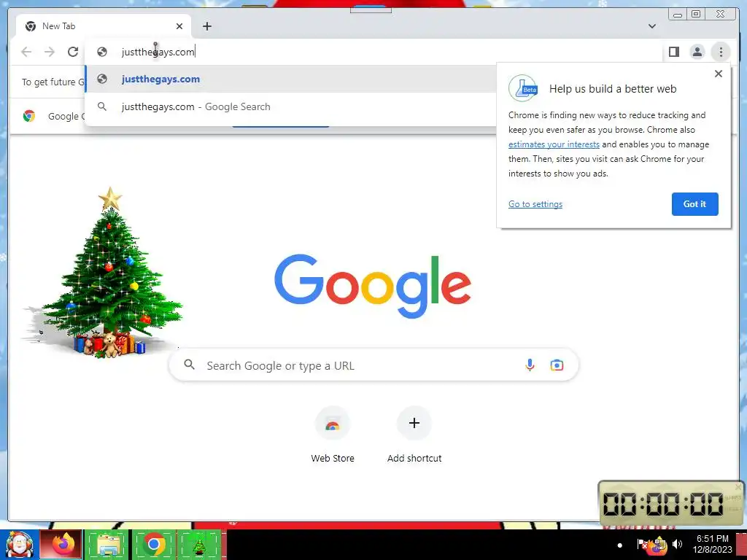Open the Christmas tree taskbar app
Screen dimensions: 747x560
click(x=198, y=545)
